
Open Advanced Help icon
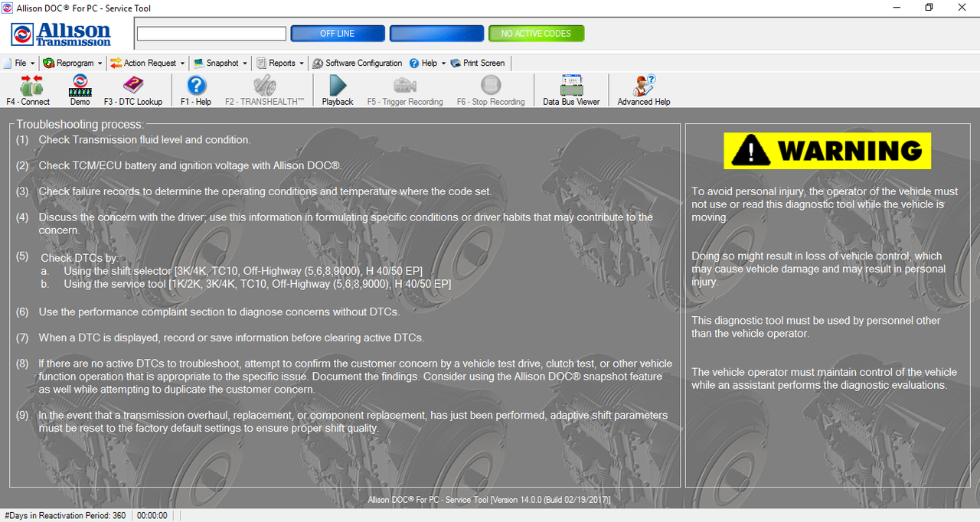644,85
